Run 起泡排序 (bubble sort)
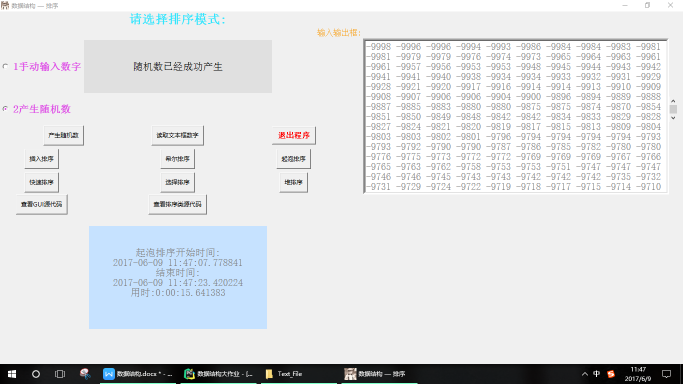The height and width of the screenshot is (384, 683). pos(294,159)
